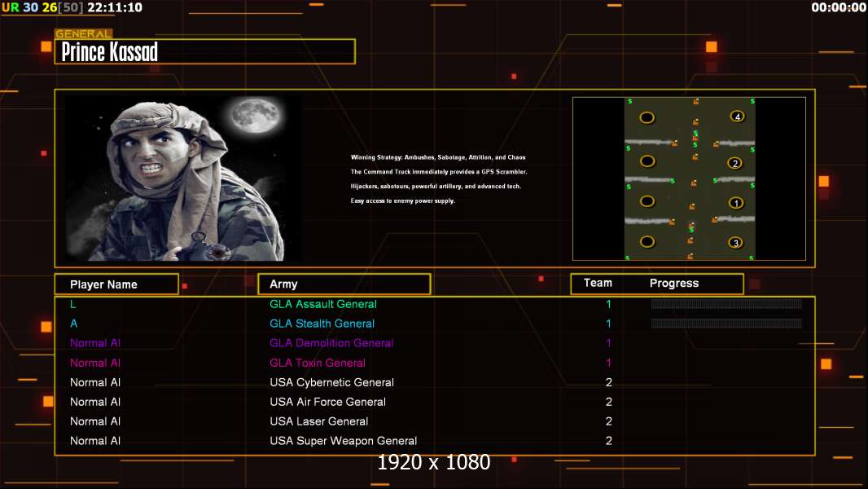Click start position 2 on the minimap

pos(735,163)
